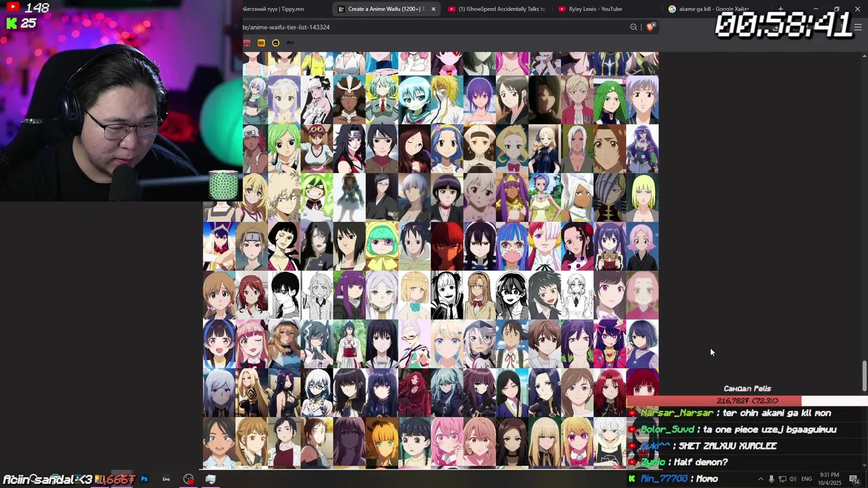Switch the ENG input language indicator

click(807, 479)
